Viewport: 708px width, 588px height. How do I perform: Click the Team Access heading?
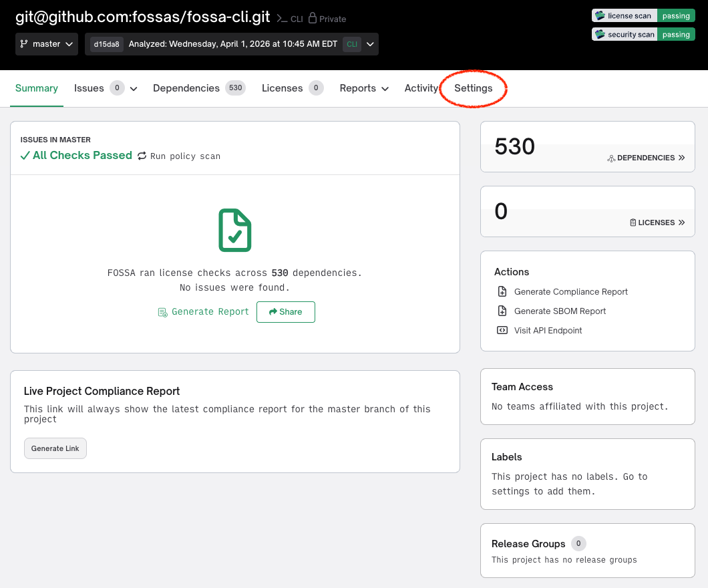pos(522,387)
